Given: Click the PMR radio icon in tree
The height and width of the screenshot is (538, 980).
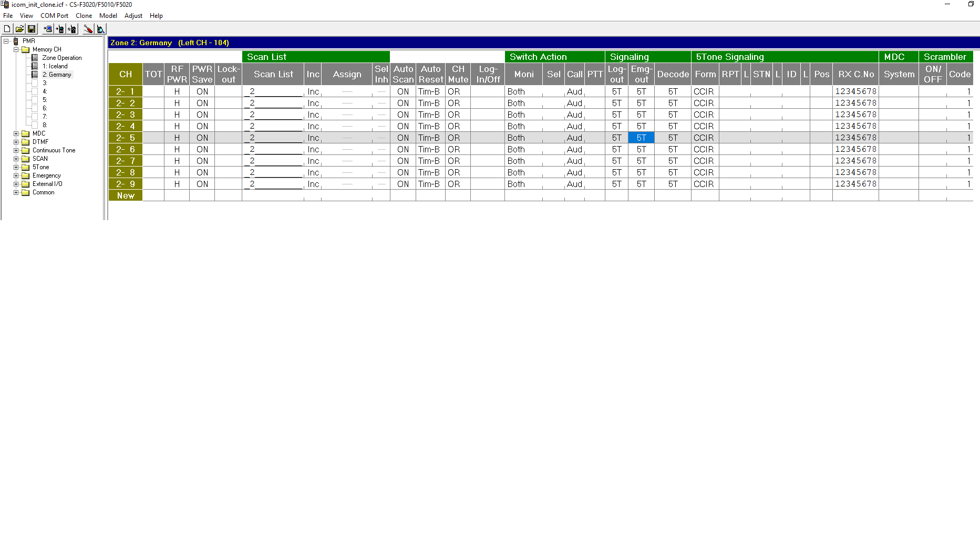Looking at the screenshot, I should pos(16,41).
